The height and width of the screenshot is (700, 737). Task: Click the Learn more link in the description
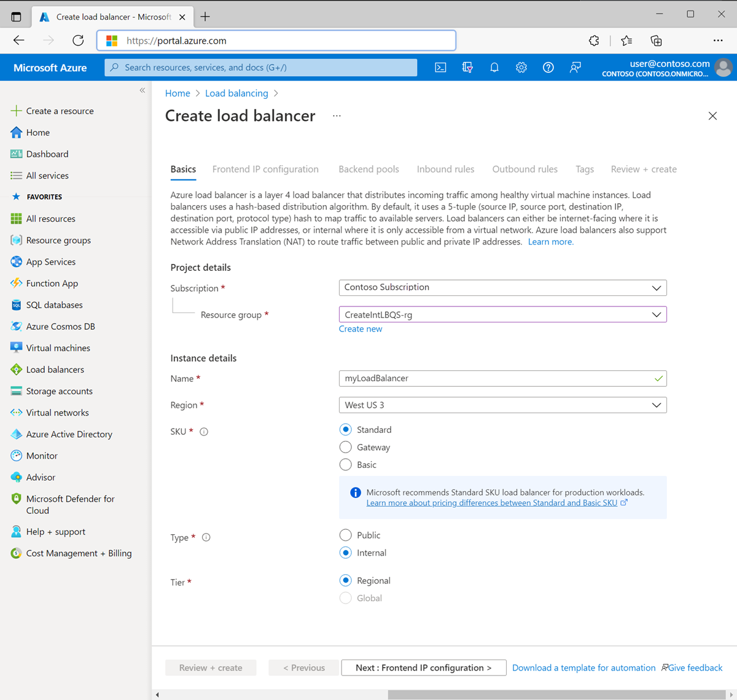point(551,242)
